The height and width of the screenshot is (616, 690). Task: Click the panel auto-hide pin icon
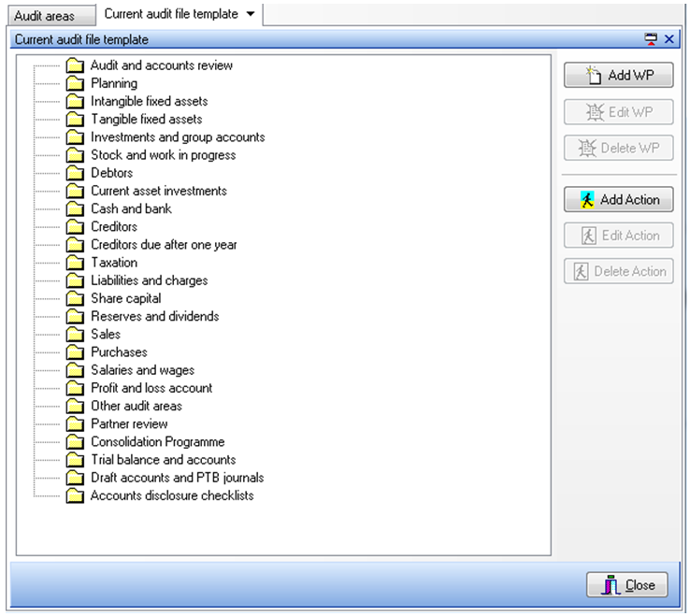point(651,39)
